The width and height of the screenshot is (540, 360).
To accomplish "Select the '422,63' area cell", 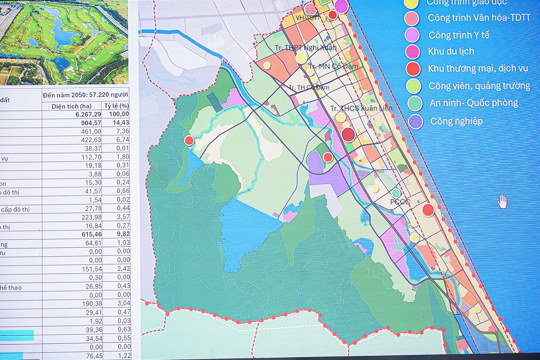I will tap(91, 140).
